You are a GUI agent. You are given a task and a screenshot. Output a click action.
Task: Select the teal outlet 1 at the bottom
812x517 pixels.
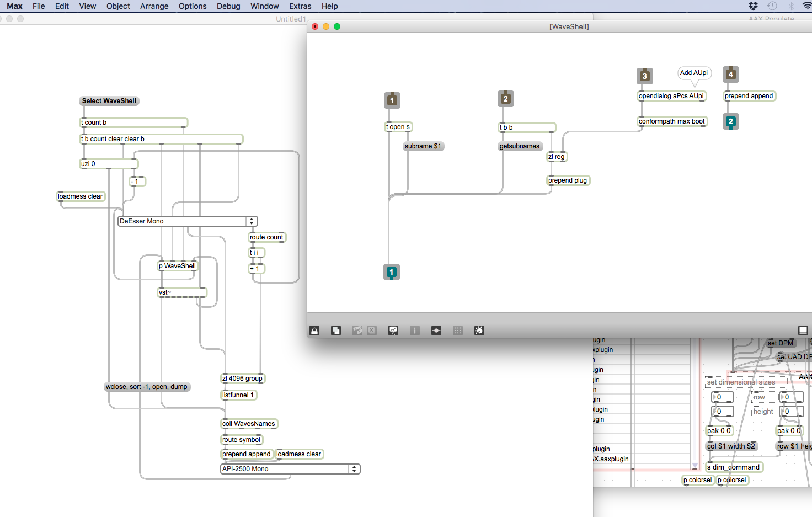pyautogui.click(x=392, y=272)
